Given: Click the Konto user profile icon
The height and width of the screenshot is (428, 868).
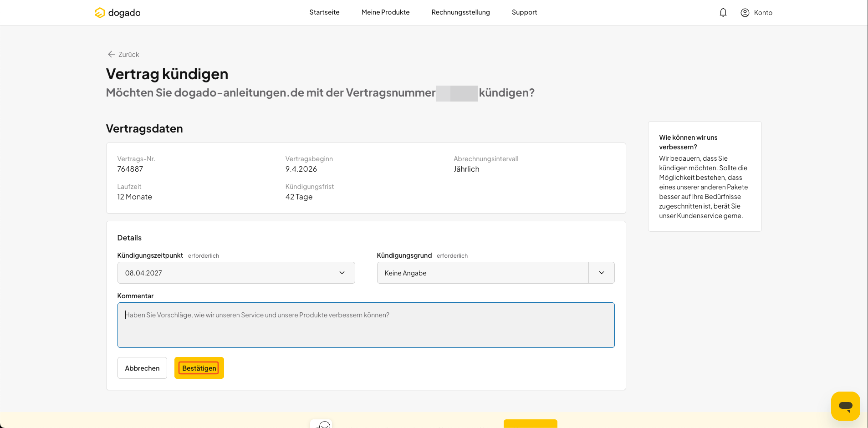Looking at the screenshot, I should [x=745, y=13].
